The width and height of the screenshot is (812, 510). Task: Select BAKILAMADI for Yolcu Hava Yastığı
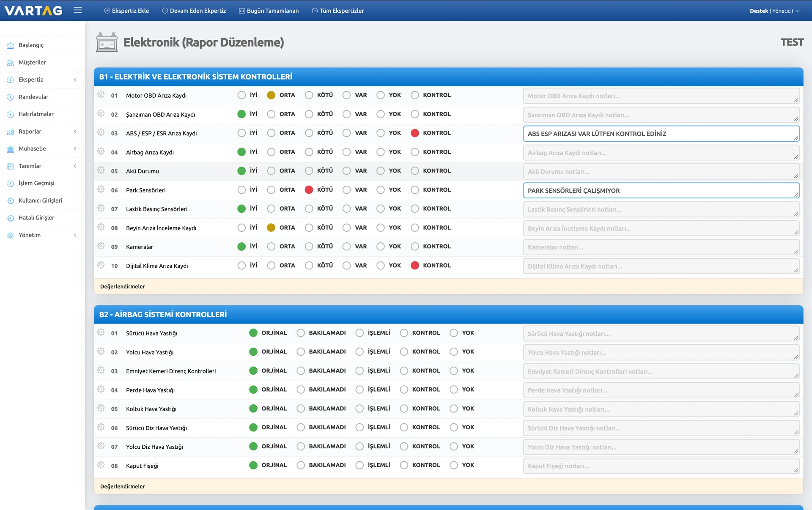tap(301, 352)
